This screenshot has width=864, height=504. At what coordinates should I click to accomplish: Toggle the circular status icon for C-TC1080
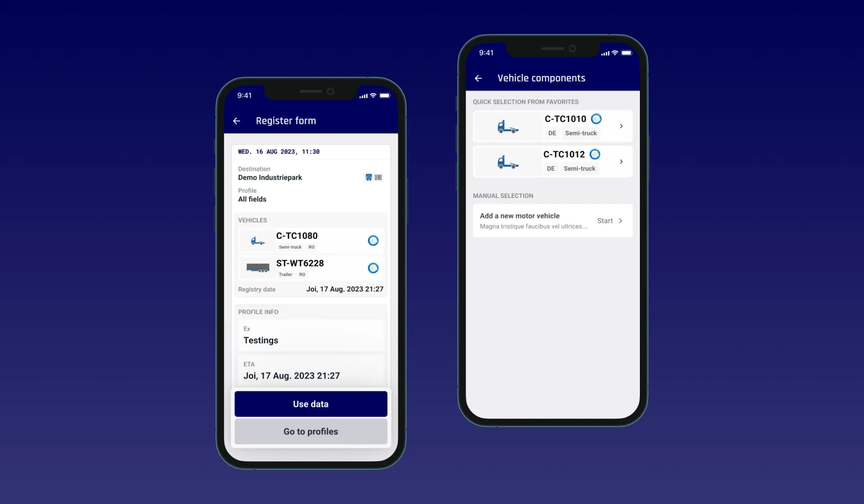tap(373, 240)
